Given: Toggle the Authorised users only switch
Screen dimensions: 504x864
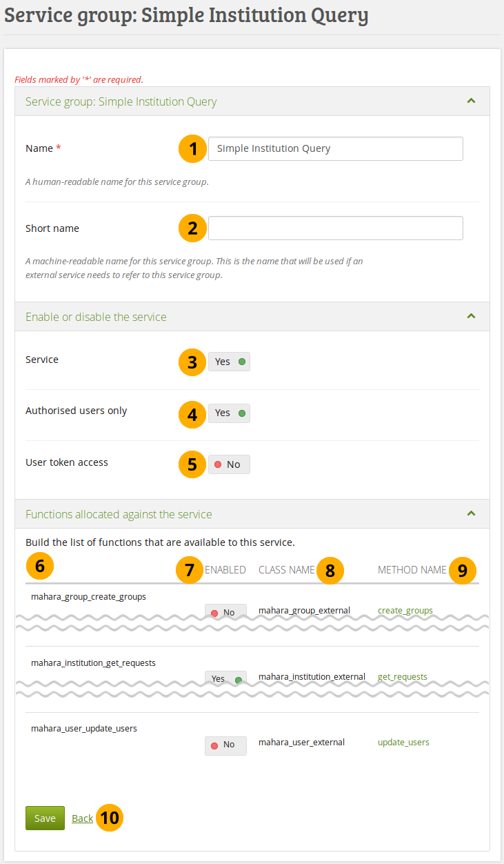Looking at the screenshot, I should click(x=229, y=413).
